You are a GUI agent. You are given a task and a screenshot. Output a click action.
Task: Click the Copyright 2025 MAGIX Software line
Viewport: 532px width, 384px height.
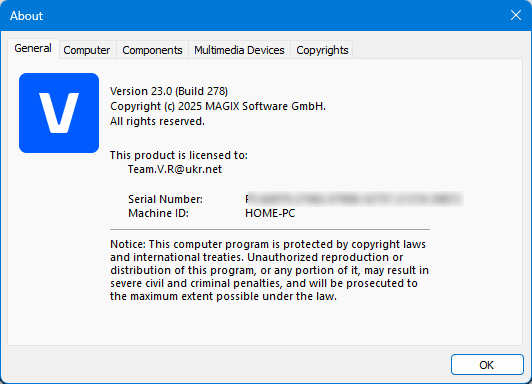(218, 106)
